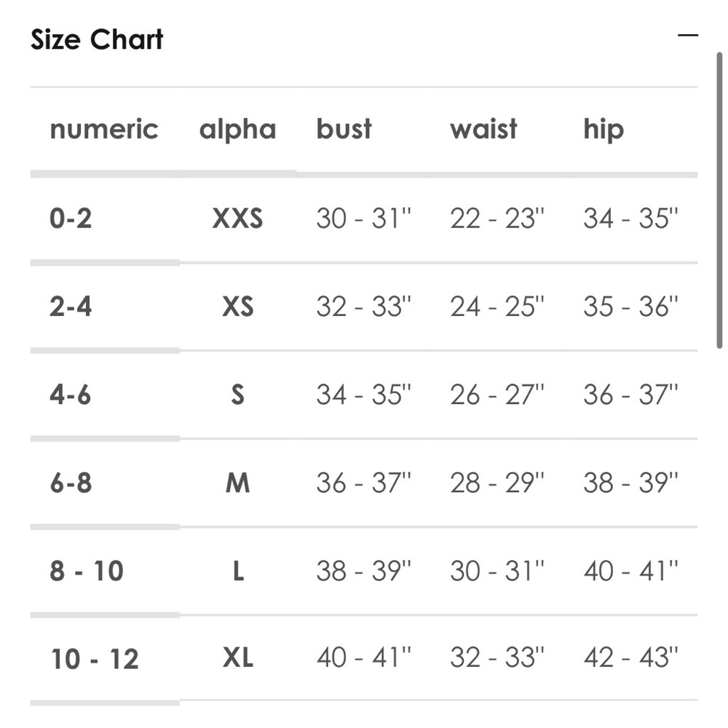Collapse the Size Chart section
This screenshot has width=728, height=728.
[x=688, y=35]
